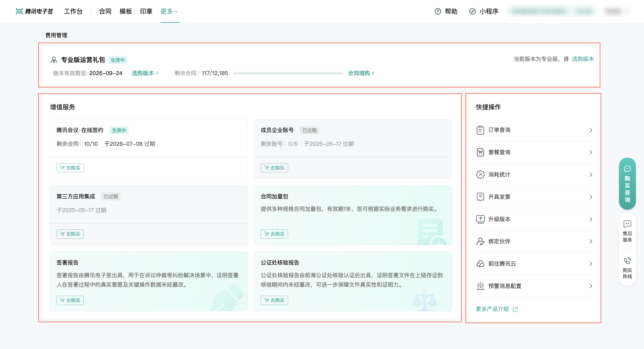Open 预警消息配置 row chevron arrow

pyautogui.click(x=591, y=286)
